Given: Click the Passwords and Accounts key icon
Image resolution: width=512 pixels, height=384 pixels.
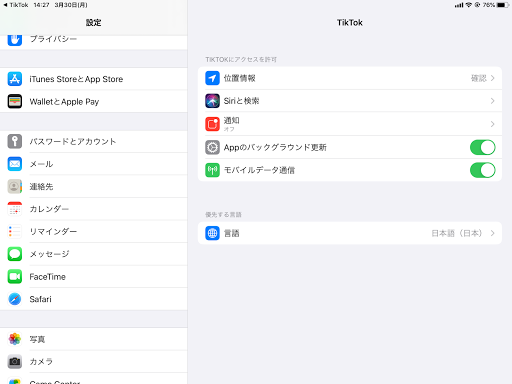Looking at the screenshot, I should pyautogui.click(x=15, y=141).
